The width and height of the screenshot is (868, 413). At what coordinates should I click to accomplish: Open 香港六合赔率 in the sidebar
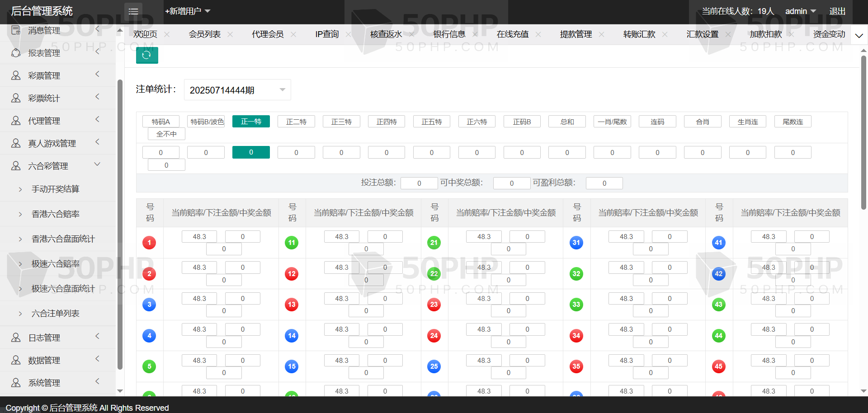click(x=56, y=214)
